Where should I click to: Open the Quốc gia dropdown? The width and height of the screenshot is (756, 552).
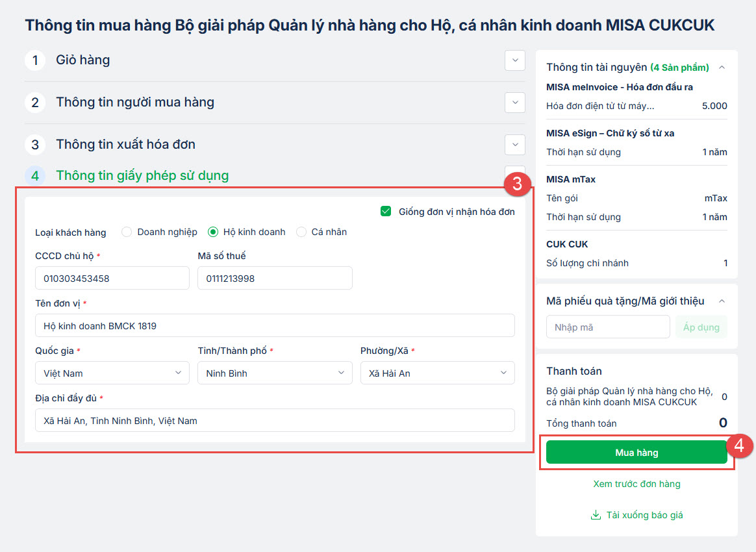point(112,373)
